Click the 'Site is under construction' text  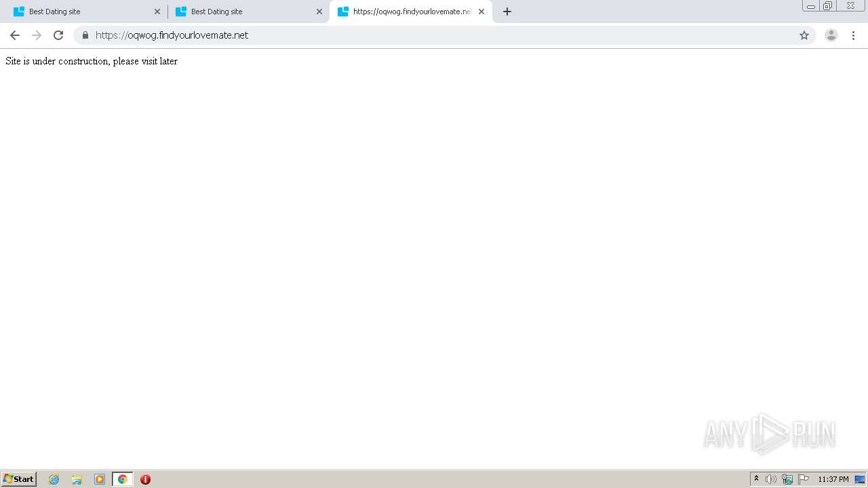click(x=92, y=61)
